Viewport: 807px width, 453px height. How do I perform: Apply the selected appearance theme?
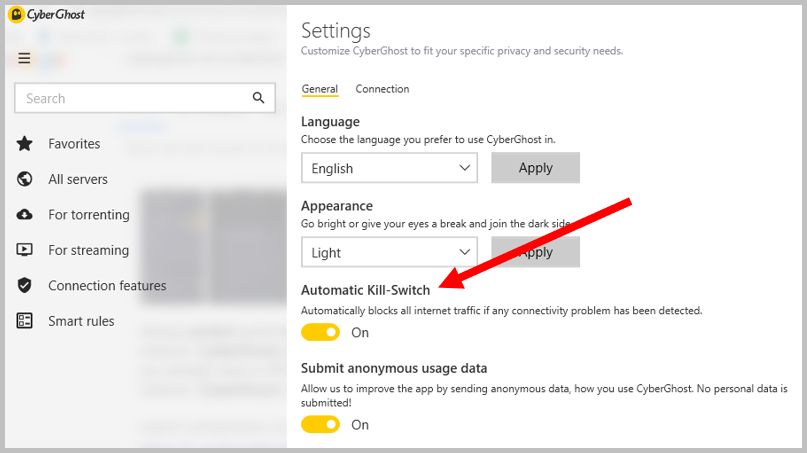(x=535, y=252)
